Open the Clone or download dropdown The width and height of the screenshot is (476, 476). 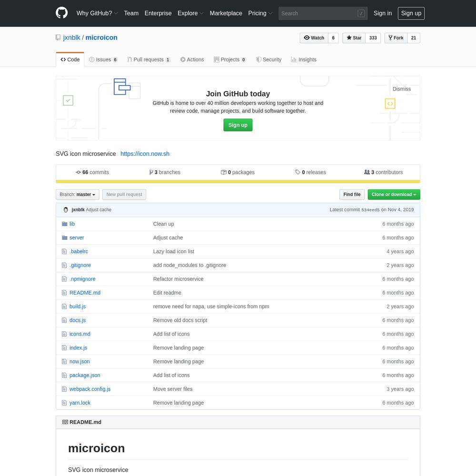tap(394, 195)
